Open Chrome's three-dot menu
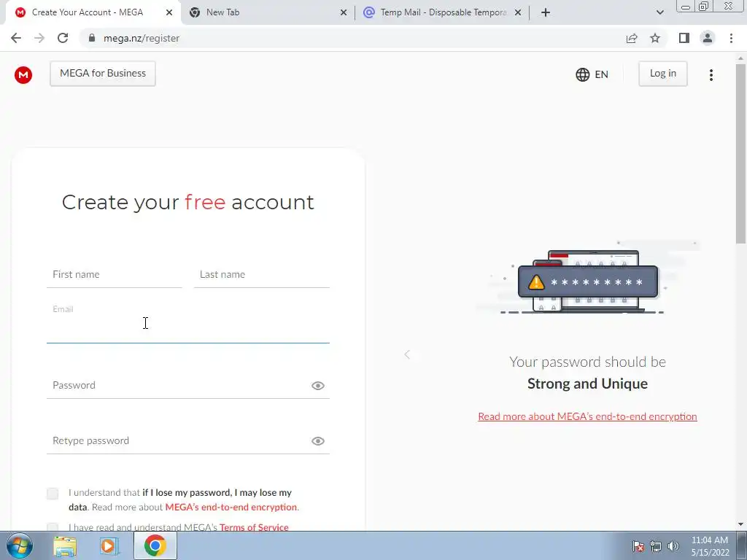The height and width of the screenshot is (560, 747). coord(731,38)
